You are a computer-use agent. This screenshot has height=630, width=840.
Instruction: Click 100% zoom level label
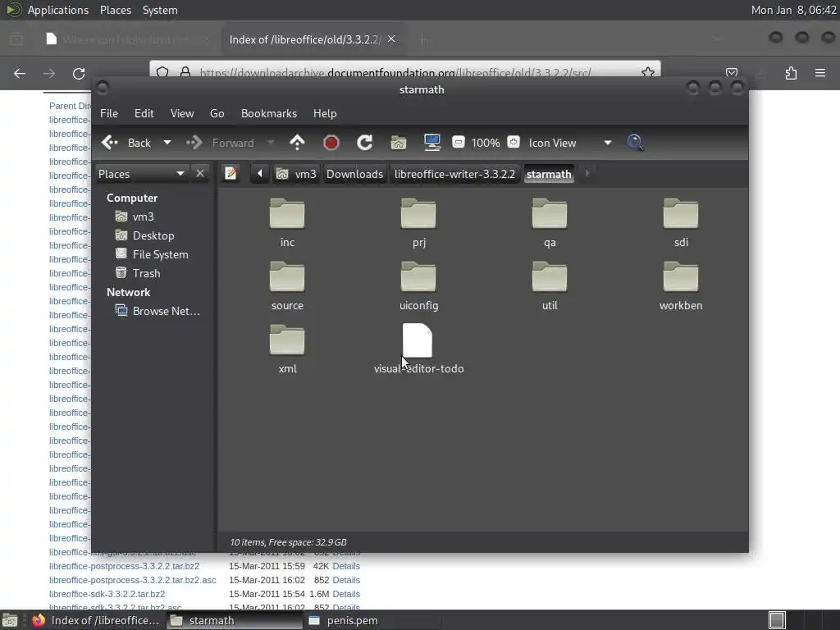tap(486, 143)
